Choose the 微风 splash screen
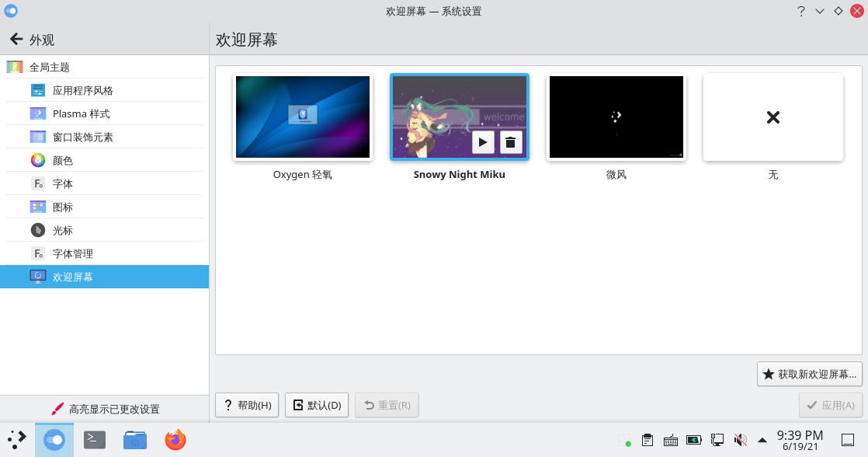This screenshot has height=457, width=868. click(616, 117)
